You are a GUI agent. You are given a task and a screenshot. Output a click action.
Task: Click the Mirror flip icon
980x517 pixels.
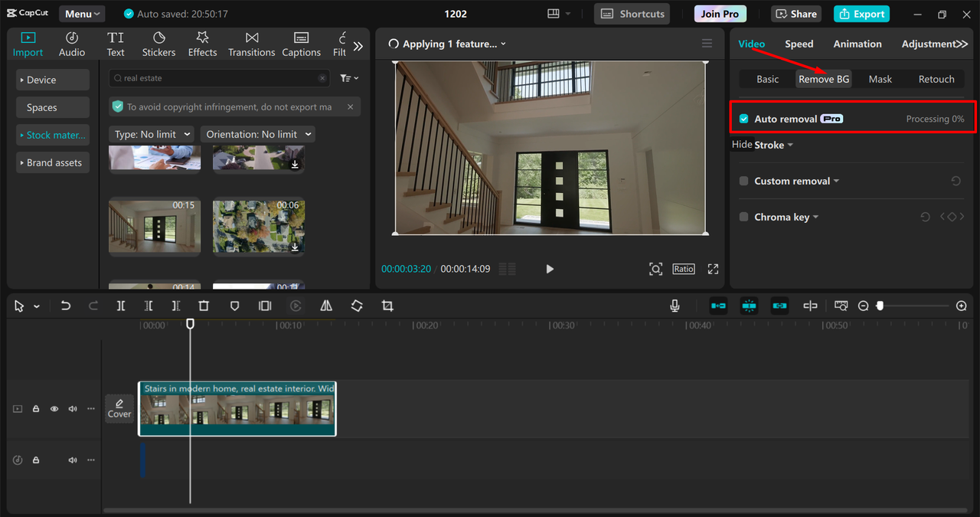326,306
